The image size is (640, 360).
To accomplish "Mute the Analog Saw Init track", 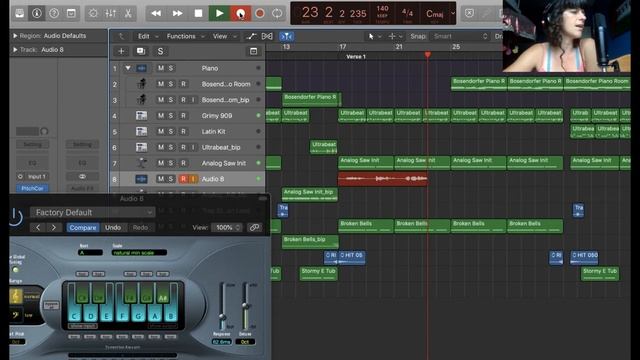I will coord(161,163).
